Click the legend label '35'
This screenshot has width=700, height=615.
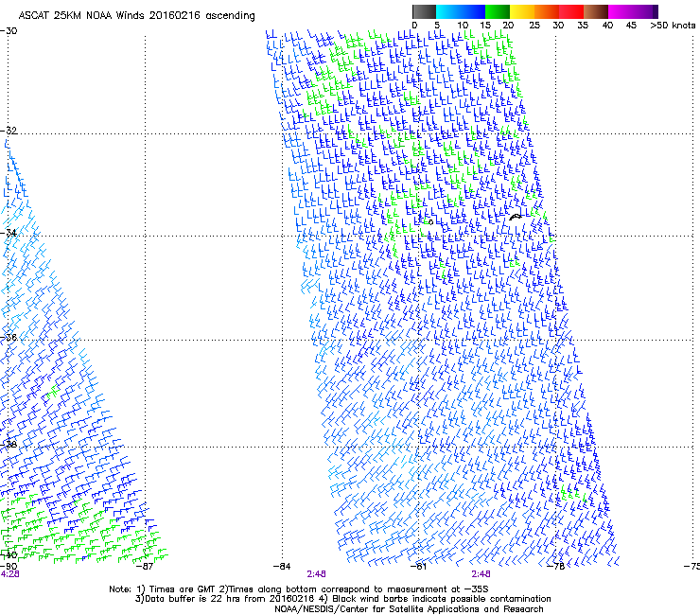click(x=583, y=25)
